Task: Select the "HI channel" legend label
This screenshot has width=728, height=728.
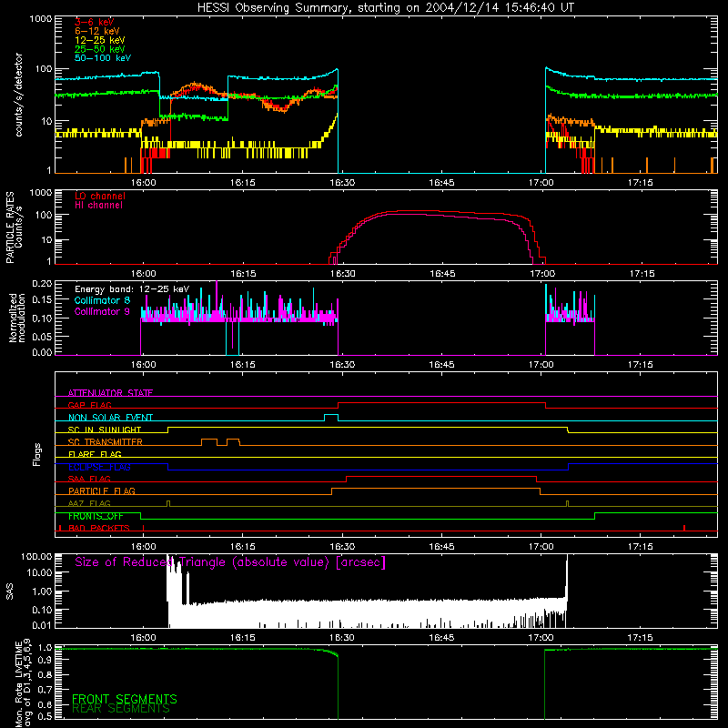Action: [98, 206]
